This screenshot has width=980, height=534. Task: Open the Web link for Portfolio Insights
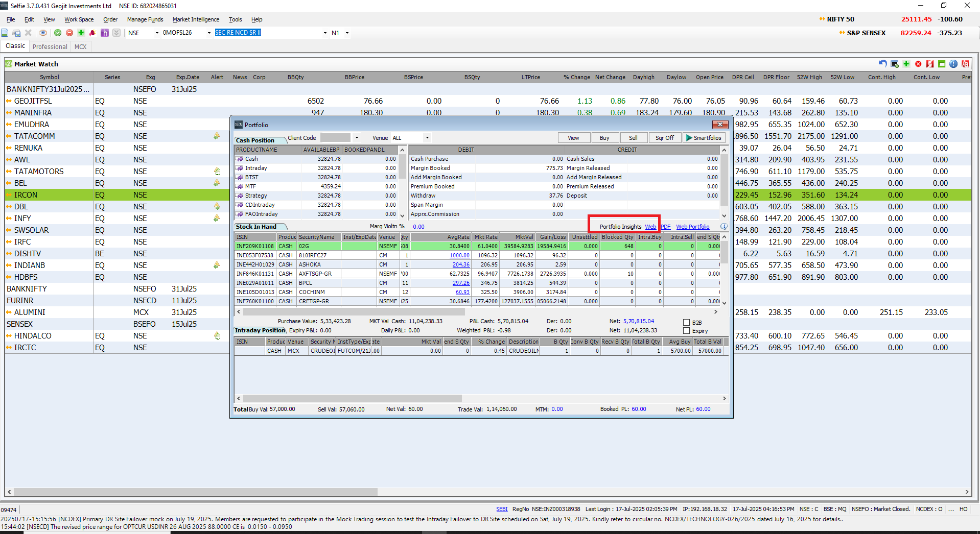[650, 227]
